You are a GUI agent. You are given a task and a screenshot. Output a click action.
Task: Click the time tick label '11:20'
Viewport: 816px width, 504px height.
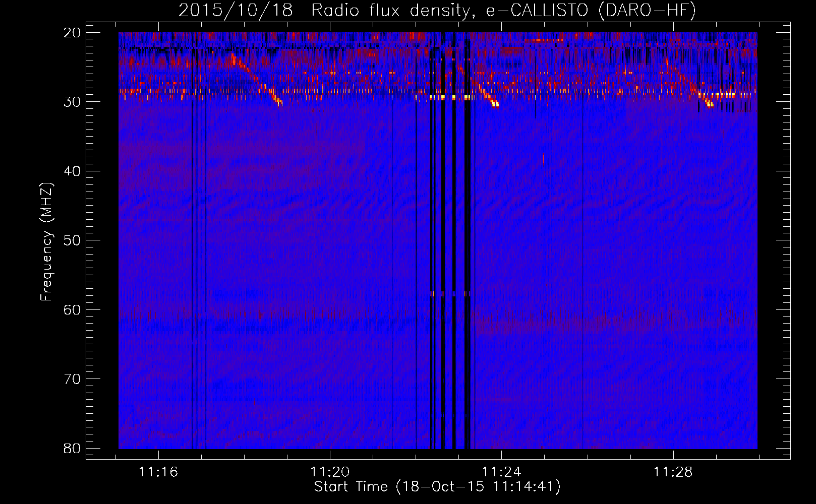[330, 472]
